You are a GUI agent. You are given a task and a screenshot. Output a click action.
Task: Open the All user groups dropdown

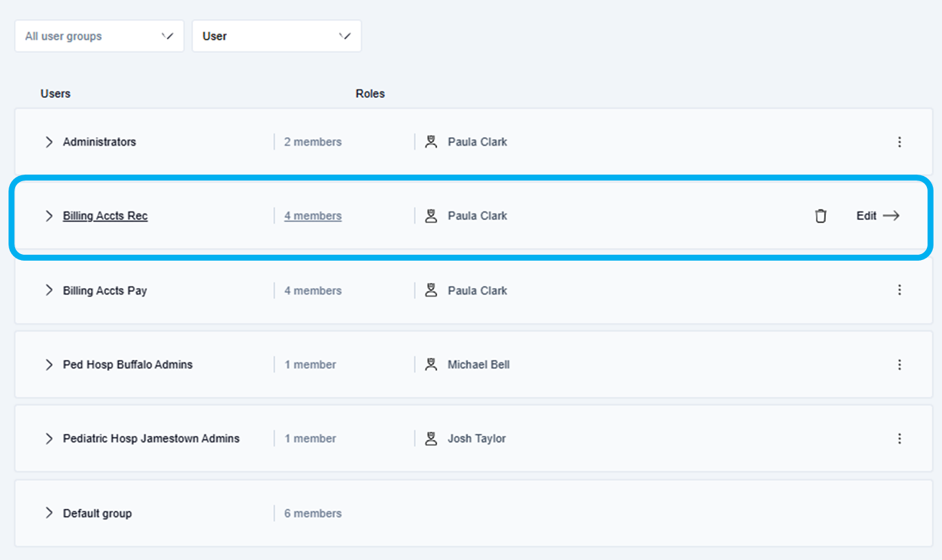pos(99,36)
